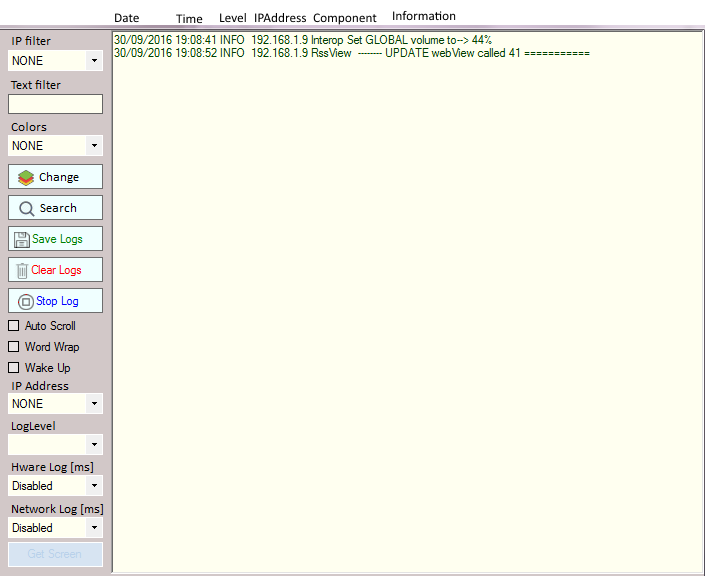Click the trash can icon on Clear Logs

[22, 270]
